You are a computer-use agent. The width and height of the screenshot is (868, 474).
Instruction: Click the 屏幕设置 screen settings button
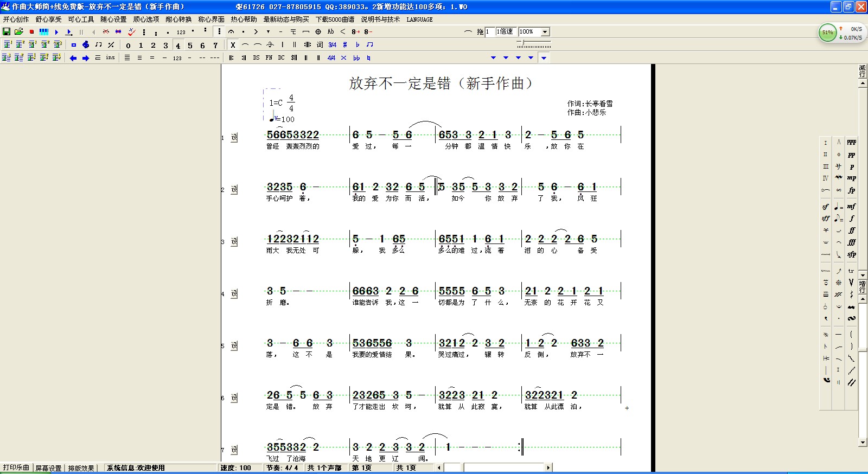point(48,468)
